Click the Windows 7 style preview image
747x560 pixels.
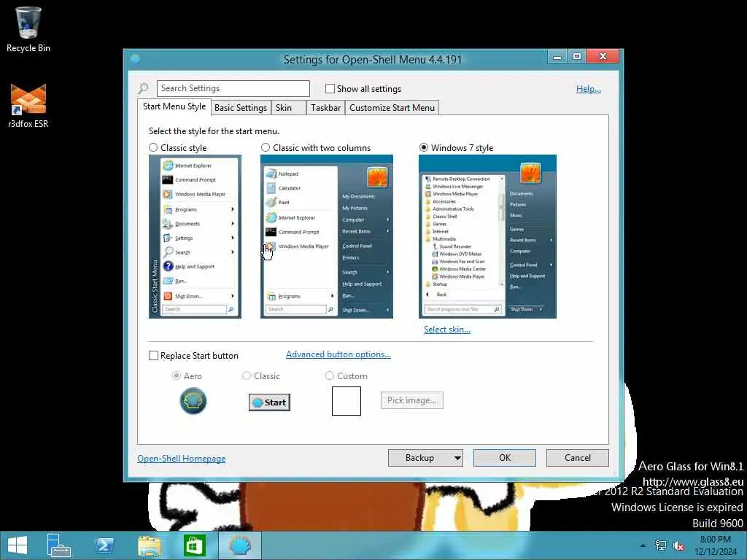pyautogui.click(x=487, y=237)
